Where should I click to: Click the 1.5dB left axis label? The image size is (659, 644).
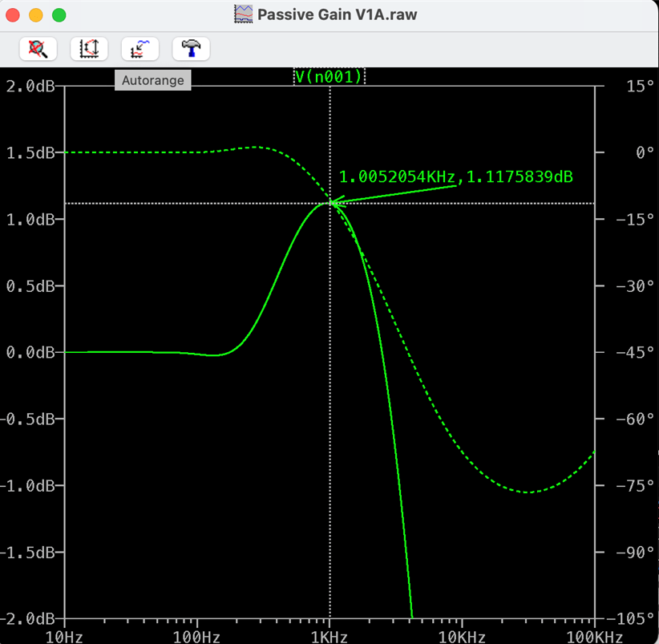pyautogui.click(x=30, y=152)
